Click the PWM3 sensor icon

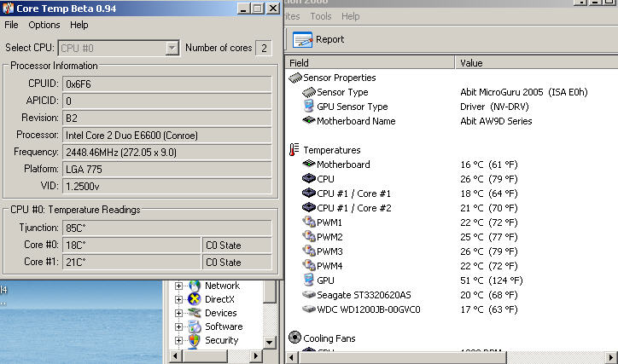309,251
